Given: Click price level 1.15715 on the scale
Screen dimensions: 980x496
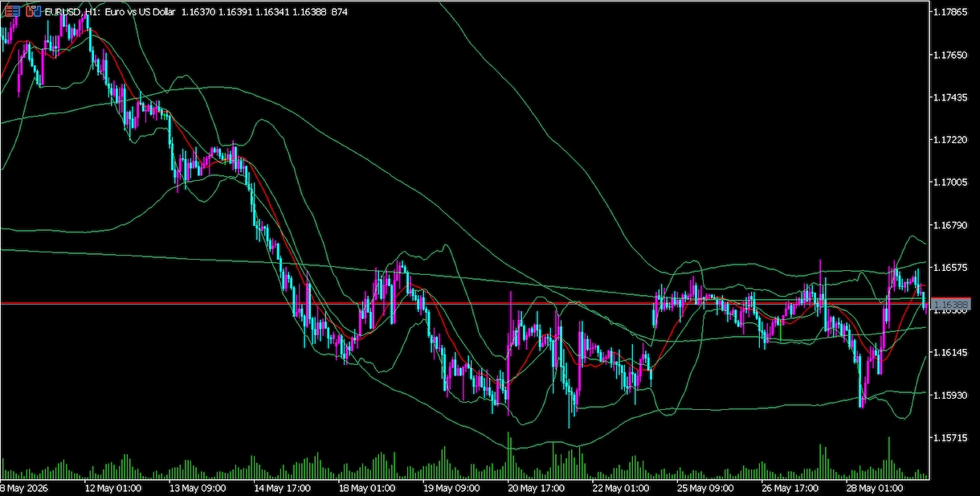Looking at the screenshot, I should [x=952, y=438].
